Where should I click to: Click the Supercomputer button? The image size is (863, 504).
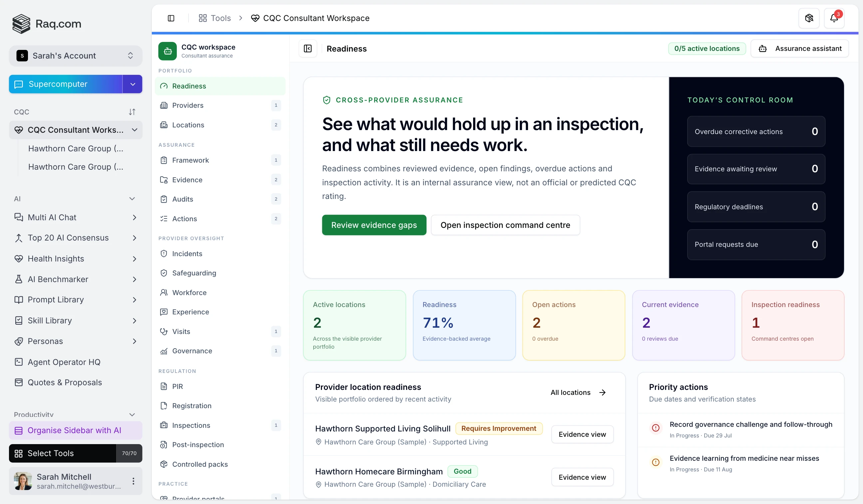coord(66,84)
